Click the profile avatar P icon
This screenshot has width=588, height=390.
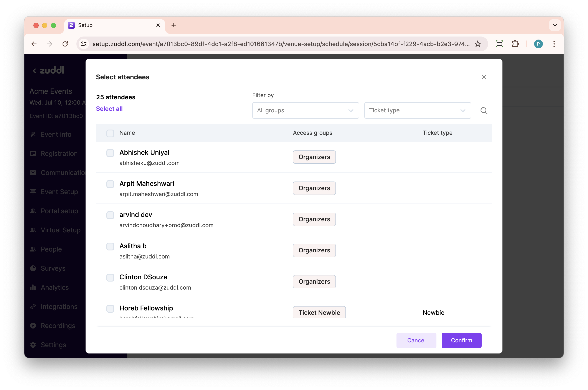538,44
